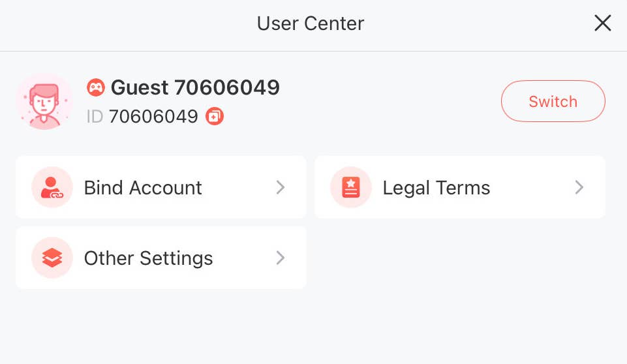Expand Other Settings using its chevron
Screen dimensions: 627x364
click(x=281, y=258)
